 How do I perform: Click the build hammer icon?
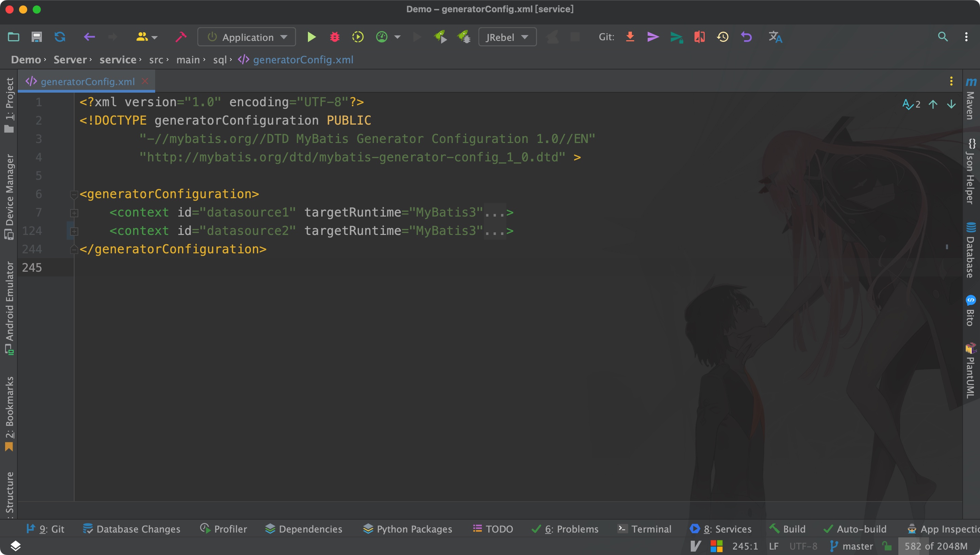pos(181,37)
